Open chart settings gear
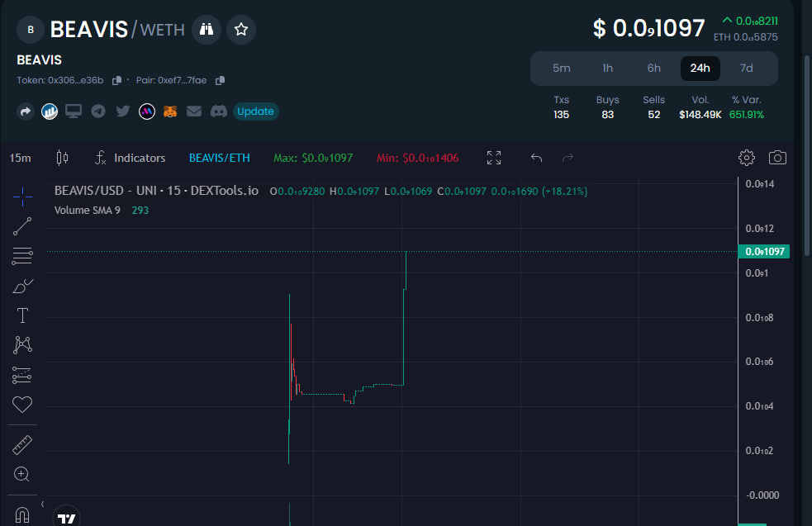Screen dimensions: 812x526 [746, 158]
